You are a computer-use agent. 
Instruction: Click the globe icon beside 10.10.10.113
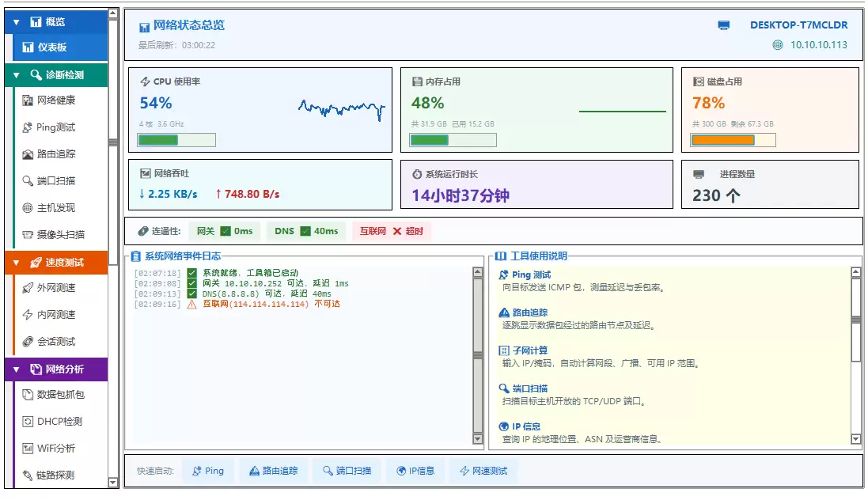(778, 45)
